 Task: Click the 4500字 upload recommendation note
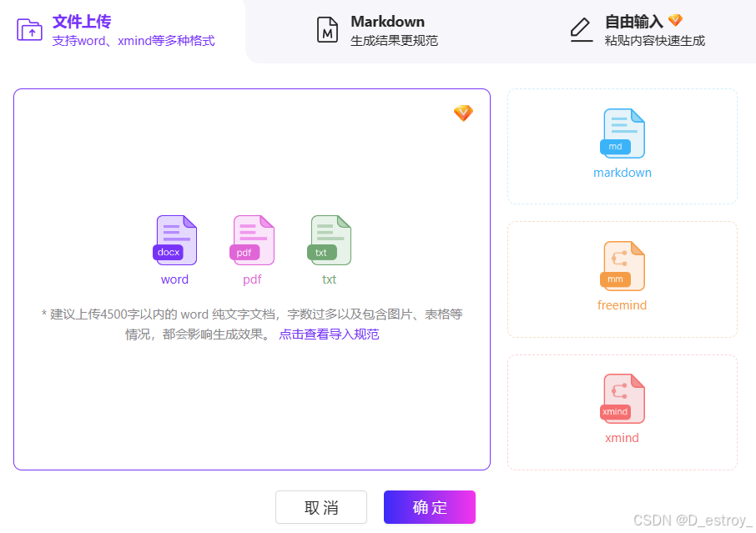coord(252,324)
